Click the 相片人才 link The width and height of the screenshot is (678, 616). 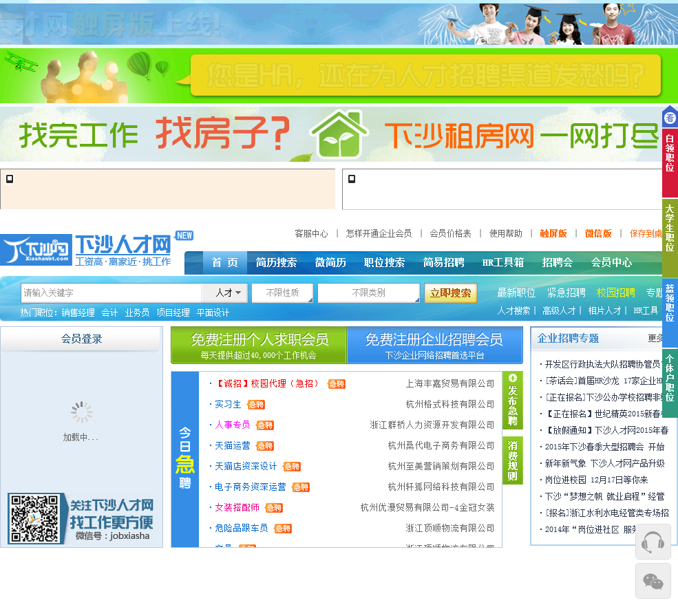click(605, 311)
